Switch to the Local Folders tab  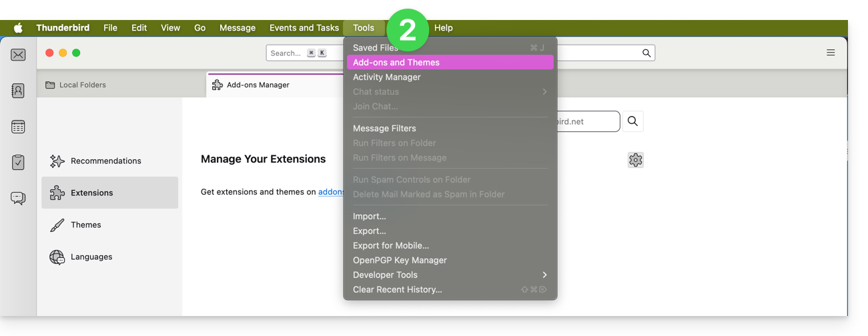83,85
